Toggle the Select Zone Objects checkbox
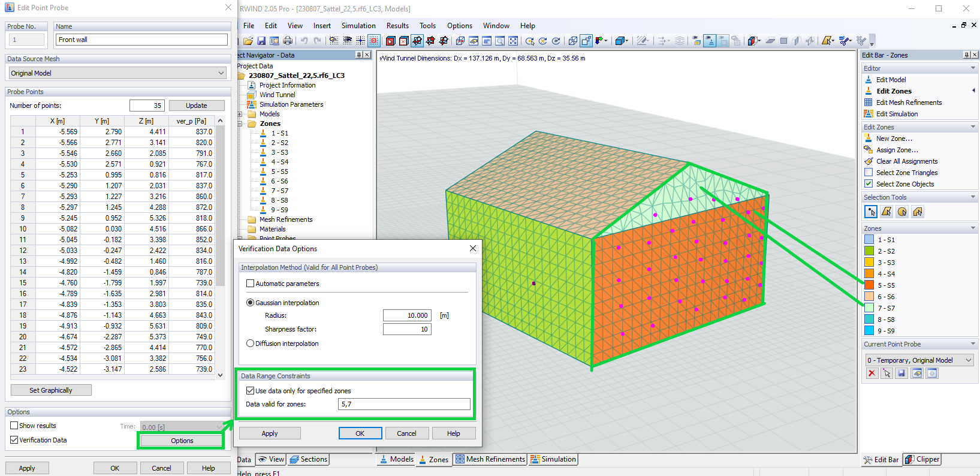The image size is (980, 476). [869, 184]
